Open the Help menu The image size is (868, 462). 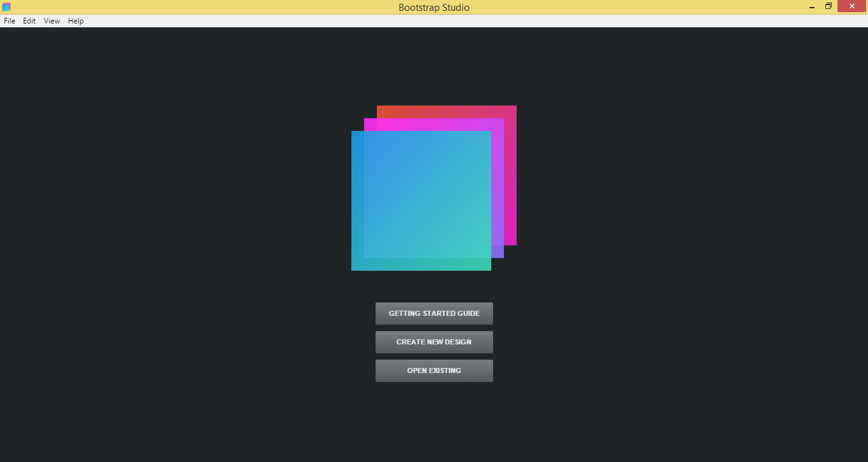coord(76,21)
